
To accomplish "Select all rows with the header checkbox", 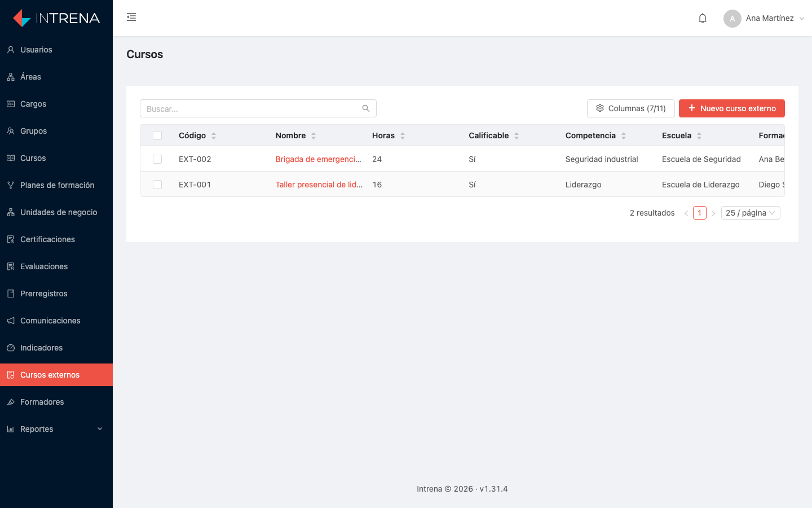I will (x=157, y=135).
